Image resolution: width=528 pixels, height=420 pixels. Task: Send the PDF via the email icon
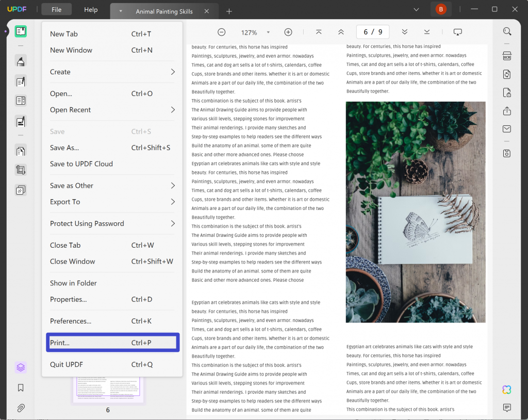507,129
